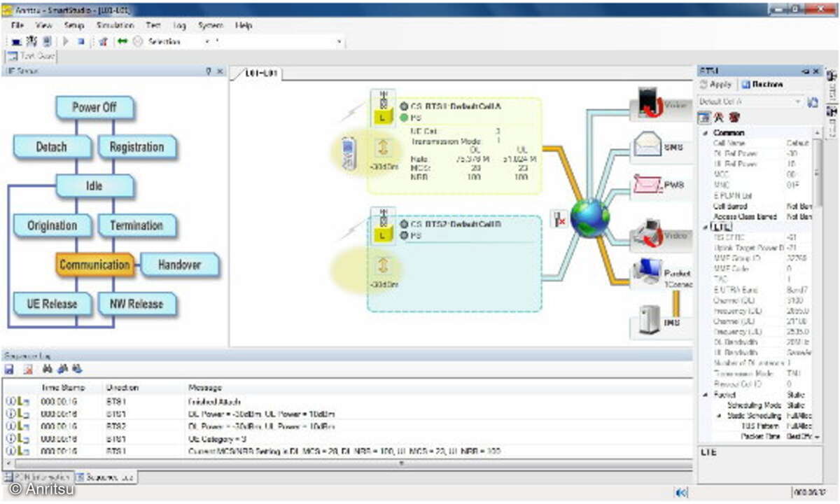This screenshot has height=504, width=840.
Task: Collapse the Static Scheduling group
Action: tap(718, 416)
